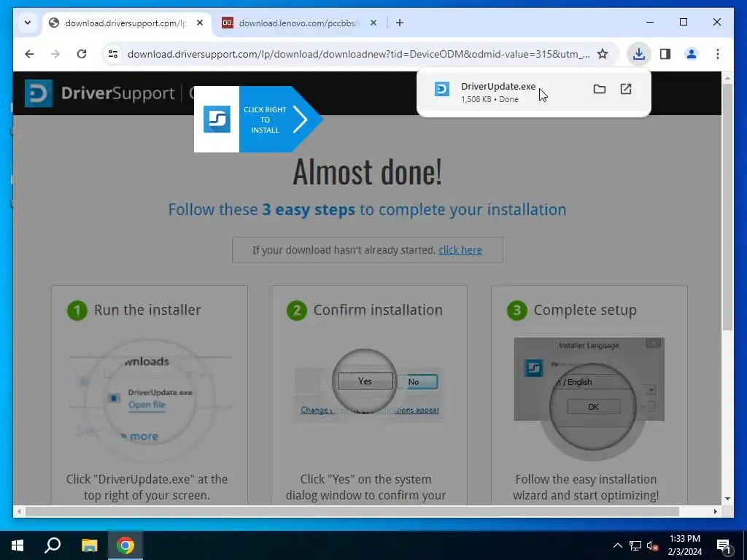The height and width of the screenshot is (560, 747).
Task: Open the tab search dropdown arrow
Action: (x=28, y=23)
